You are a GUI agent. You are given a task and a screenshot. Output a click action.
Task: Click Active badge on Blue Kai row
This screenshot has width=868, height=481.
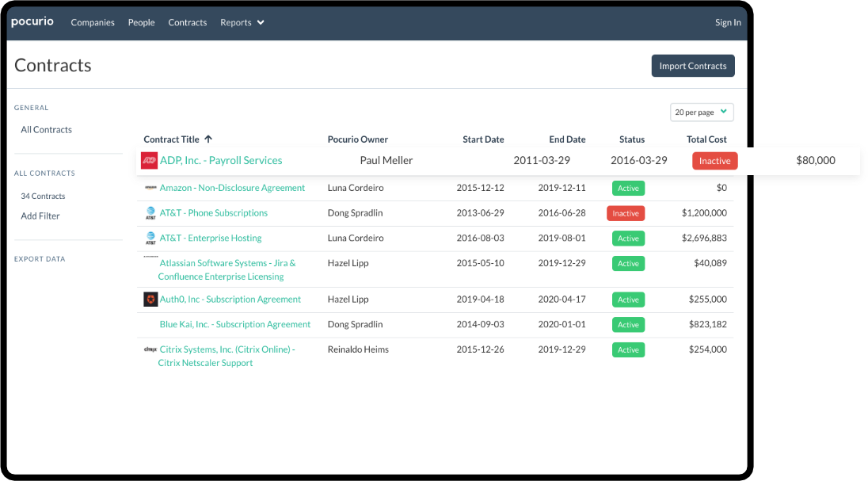[628, 325]
